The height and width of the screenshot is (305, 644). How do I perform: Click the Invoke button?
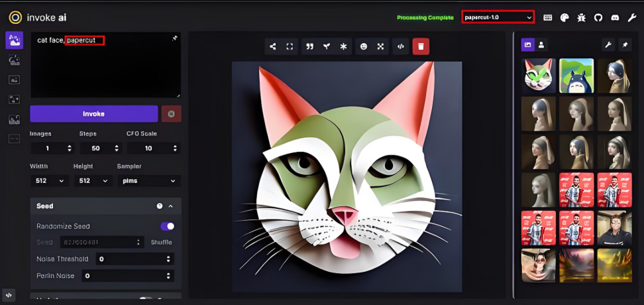coord(93,114)
